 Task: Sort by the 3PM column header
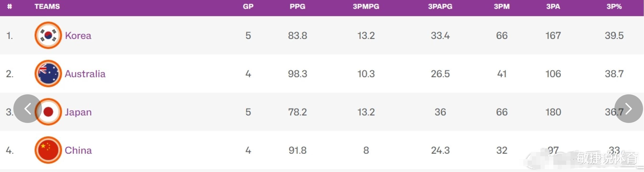coord(502,6)
